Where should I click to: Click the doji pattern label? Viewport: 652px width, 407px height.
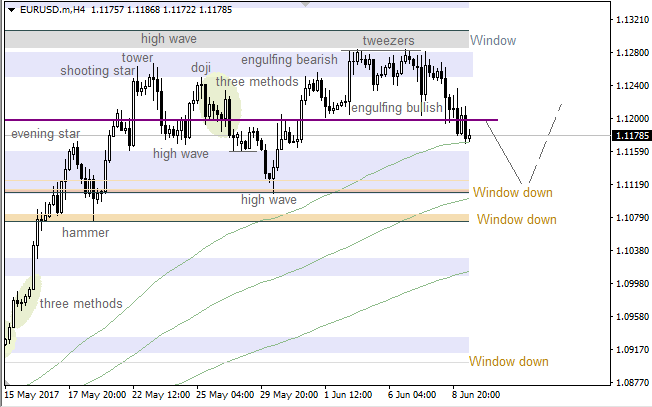201,67
